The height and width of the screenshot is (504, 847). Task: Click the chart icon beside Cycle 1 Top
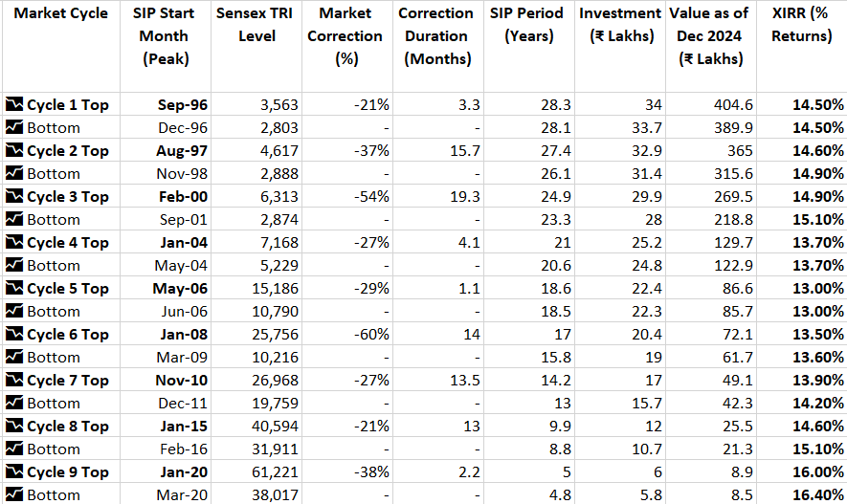(x=14, y=104)
